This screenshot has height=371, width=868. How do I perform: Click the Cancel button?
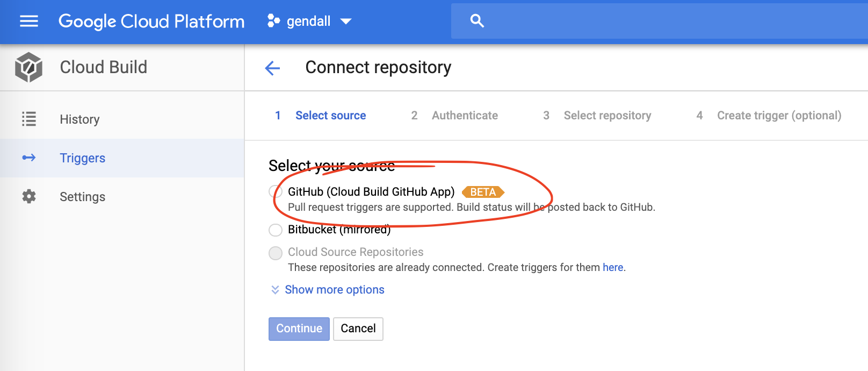coord(358,329)
